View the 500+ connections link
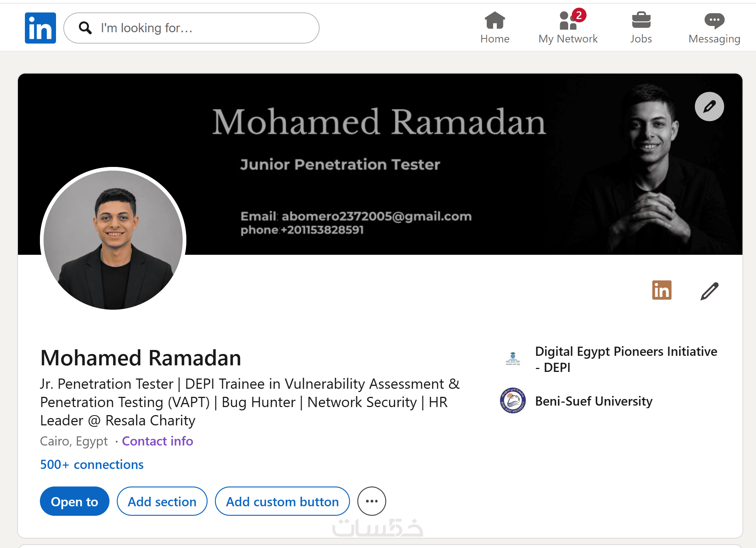Screen dimensions: 756x548 tap(92, 464)
